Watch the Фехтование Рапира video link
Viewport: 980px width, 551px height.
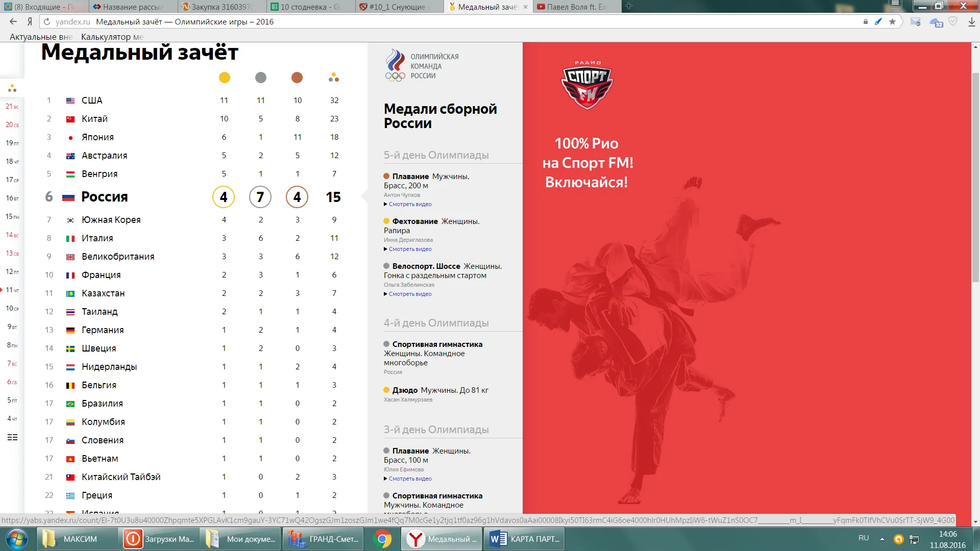(x=410, y=249)
